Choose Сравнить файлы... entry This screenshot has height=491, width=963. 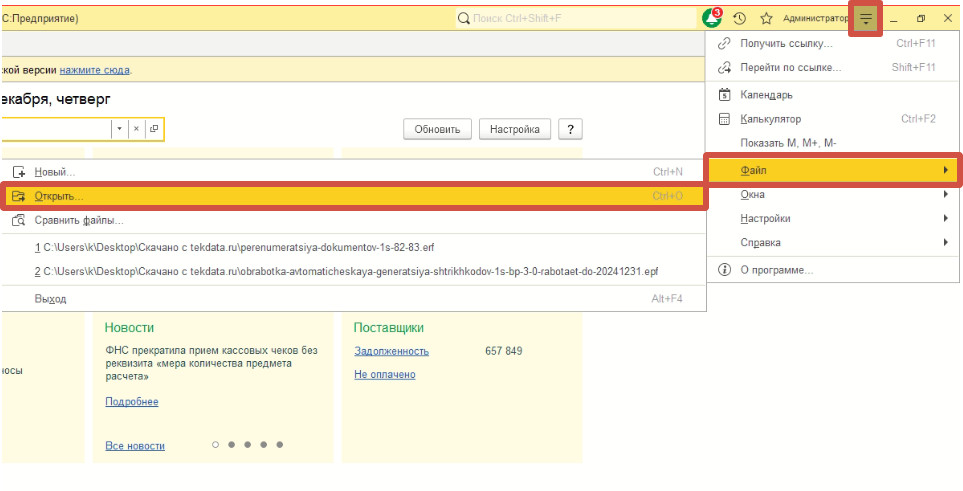(354, 220)
